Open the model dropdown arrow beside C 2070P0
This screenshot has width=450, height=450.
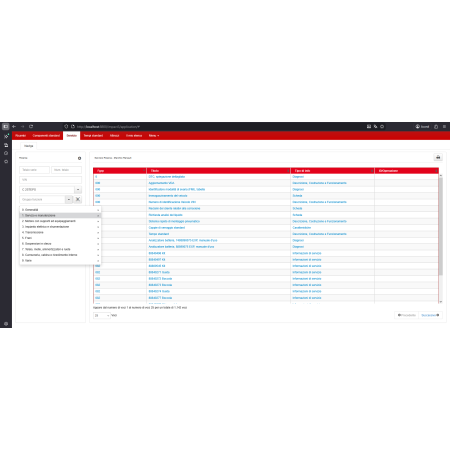[78, 190]
